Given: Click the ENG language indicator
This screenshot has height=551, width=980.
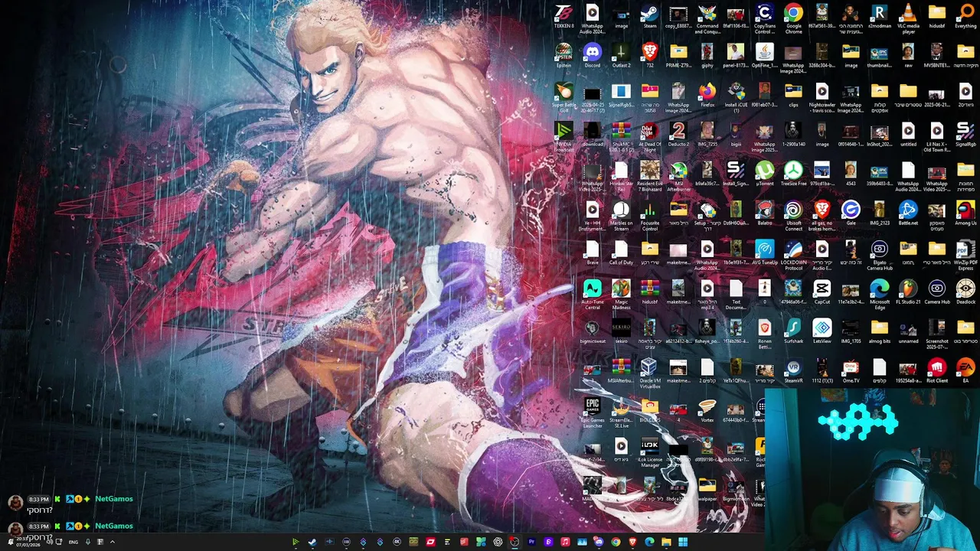Looking at the screenshot, I should coord(73,542).
